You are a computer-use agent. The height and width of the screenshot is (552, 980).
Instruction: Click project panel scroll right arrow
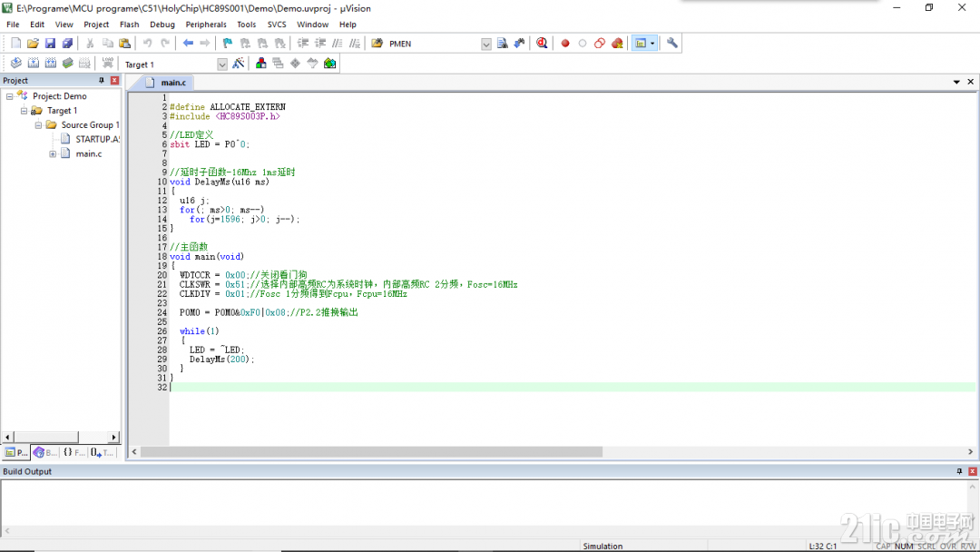click(x=113, y=437)
